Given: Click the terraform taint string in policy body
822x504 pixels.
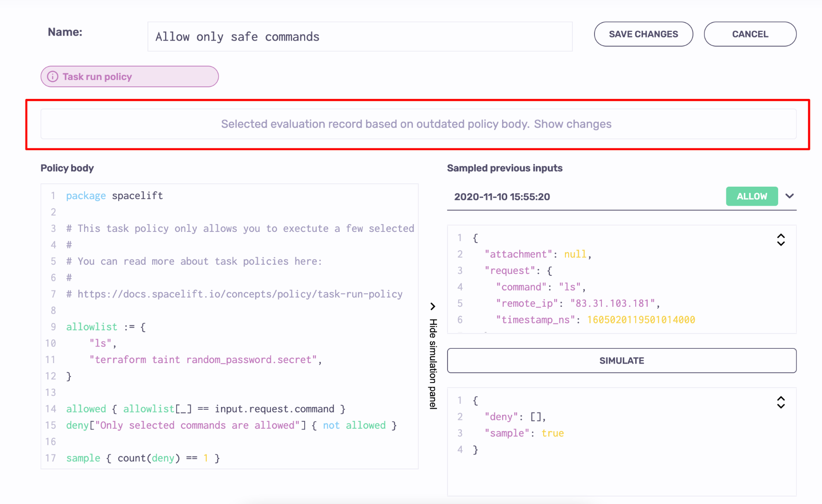Looking at the screenshot, I should point(203,360).
